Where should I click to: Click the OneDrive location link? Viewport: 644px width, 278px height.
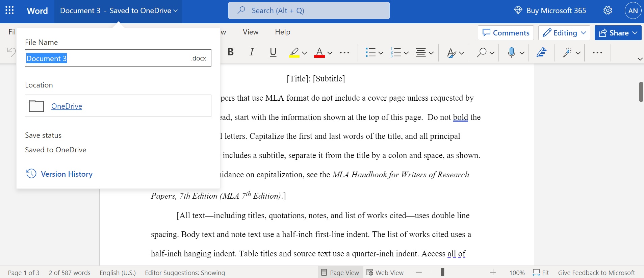tap(67, 106)
